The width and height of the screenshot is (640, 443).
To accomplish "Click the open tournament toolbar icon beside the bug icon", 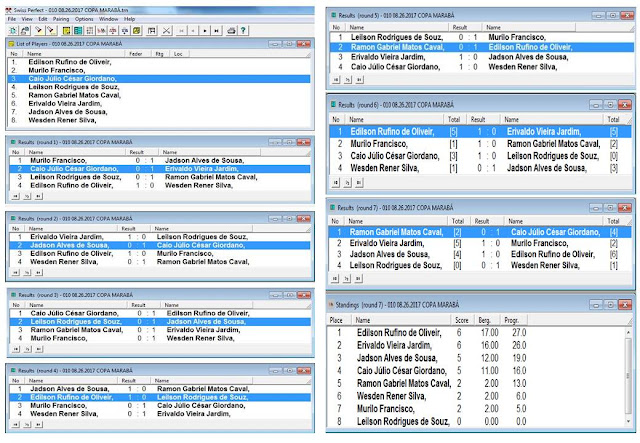I will tap(25, 30).
